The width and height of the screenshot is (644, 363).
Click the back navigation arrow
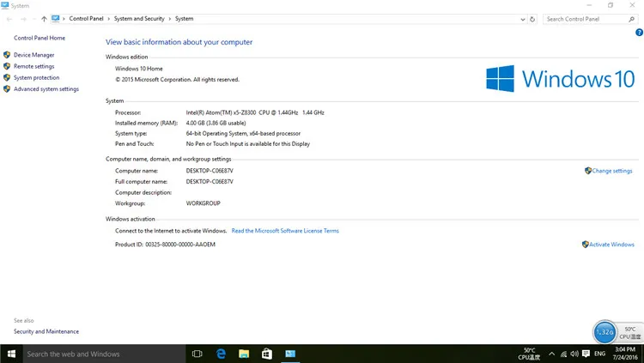(9, 19)
